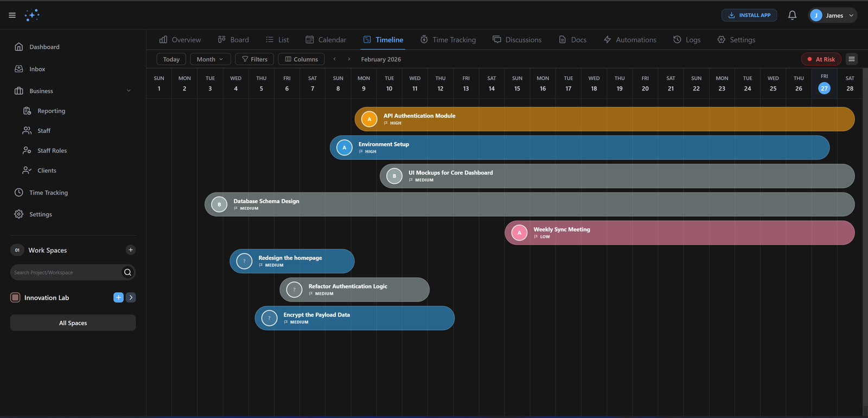Advance to next month arrow

pyautogui.click(x=349, y=59)
